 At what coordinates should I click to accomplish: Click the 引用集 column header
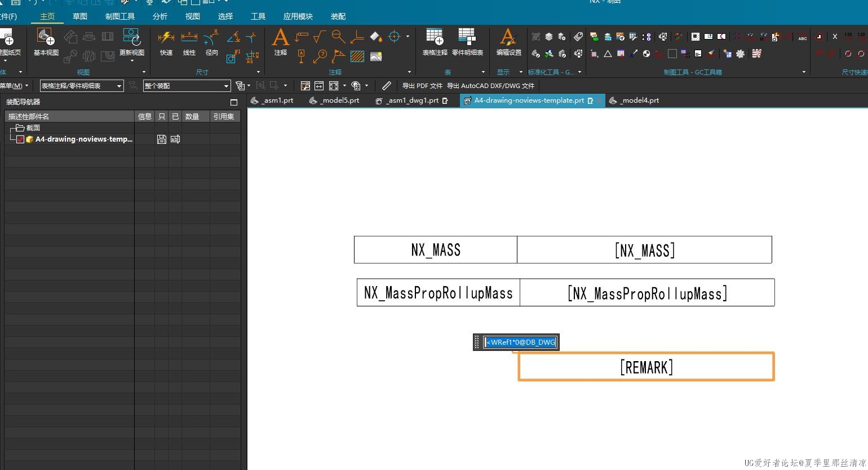pos(225,117)
